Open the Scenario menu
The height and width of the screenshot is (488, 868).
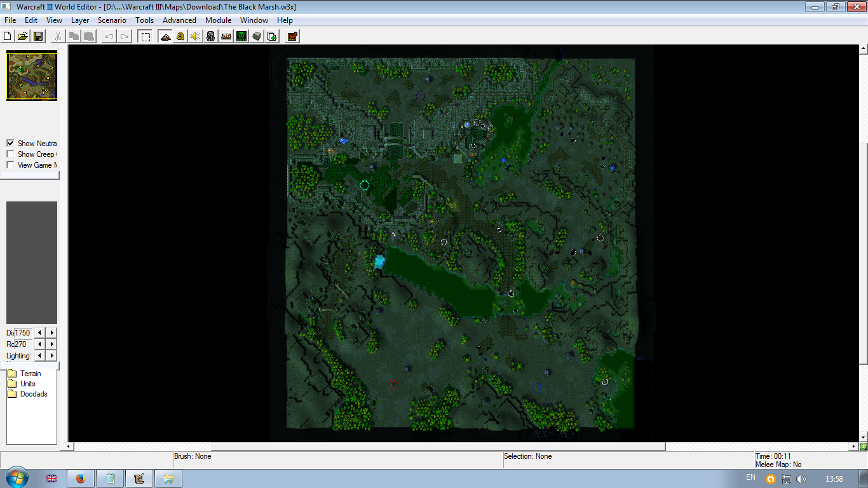[112, 20]
